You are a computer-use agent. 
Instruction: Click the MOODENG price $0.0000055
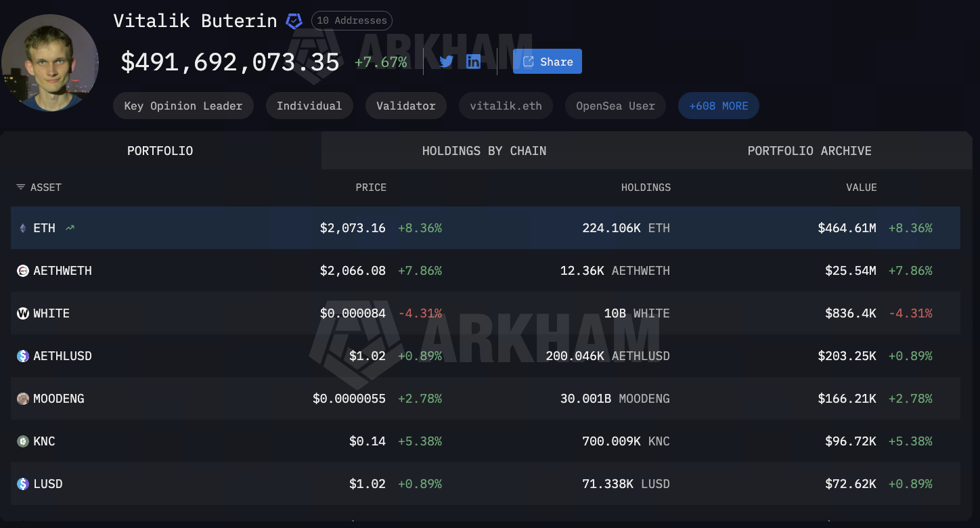pos(349,399)
